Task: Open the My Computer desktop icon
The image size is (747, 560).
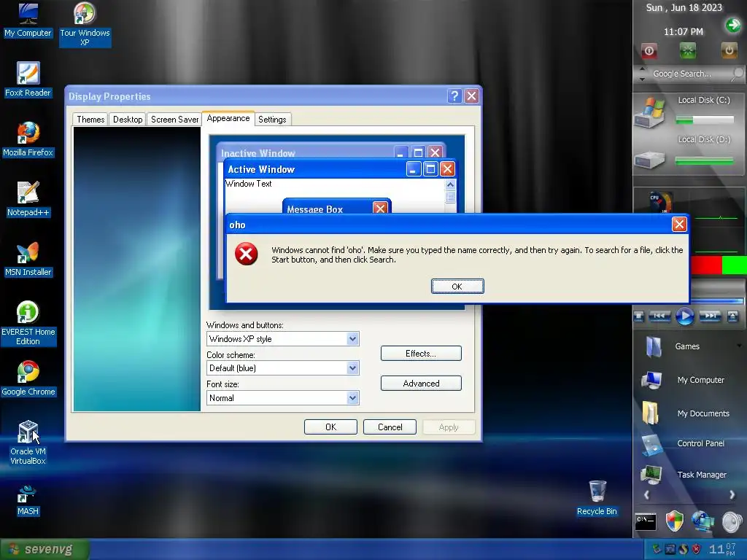Action: 28,20
